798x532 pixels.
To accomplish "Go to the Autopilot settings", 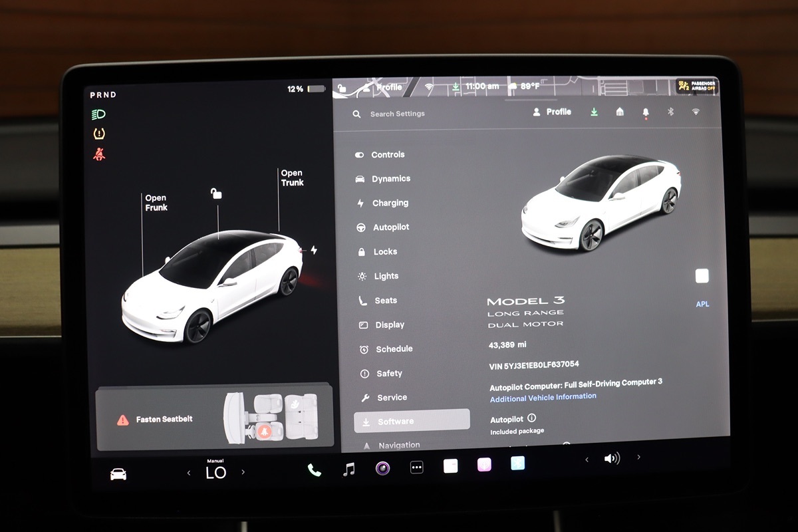I will [383, 227].
